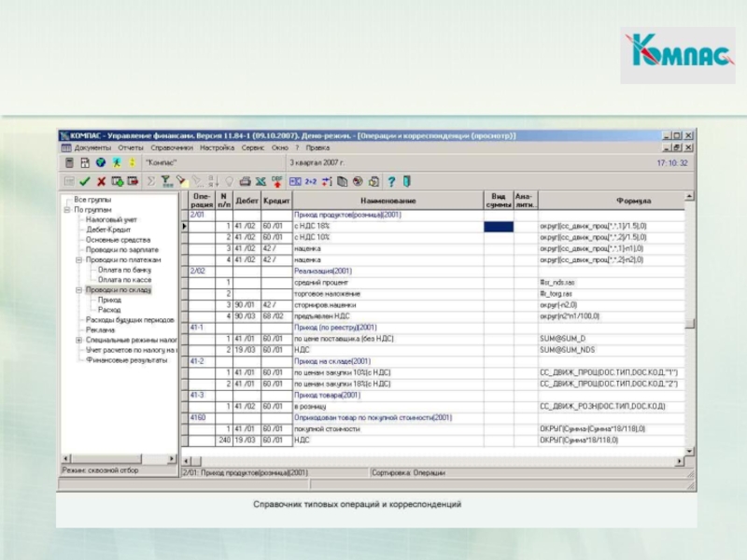Click the alphabetical sort icon

click(x=214, y=181)
